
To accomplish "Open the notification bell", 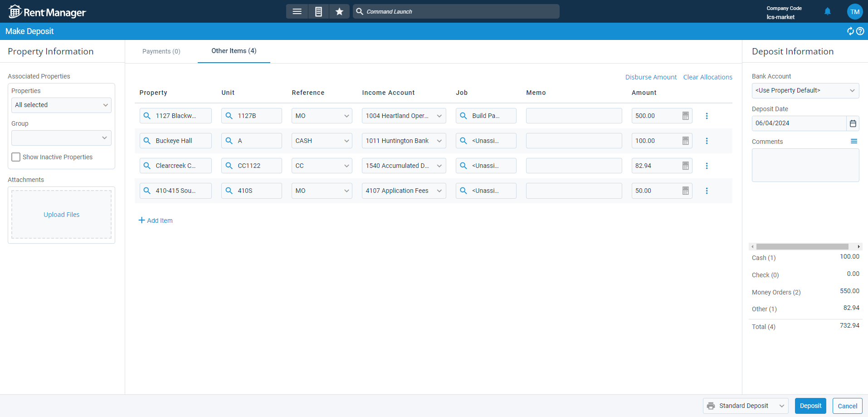I will pos(827,11).
